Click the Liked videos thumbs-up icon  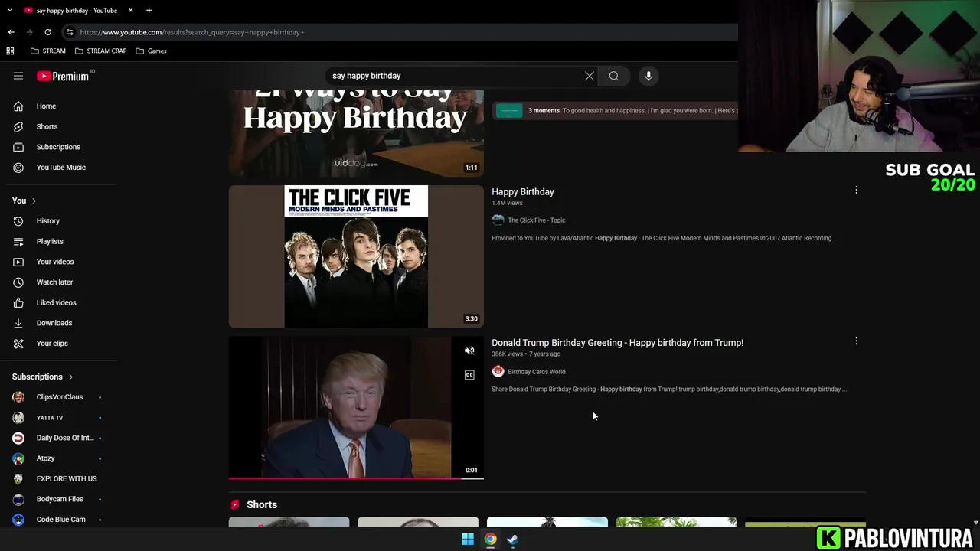[x=18, y=302]
